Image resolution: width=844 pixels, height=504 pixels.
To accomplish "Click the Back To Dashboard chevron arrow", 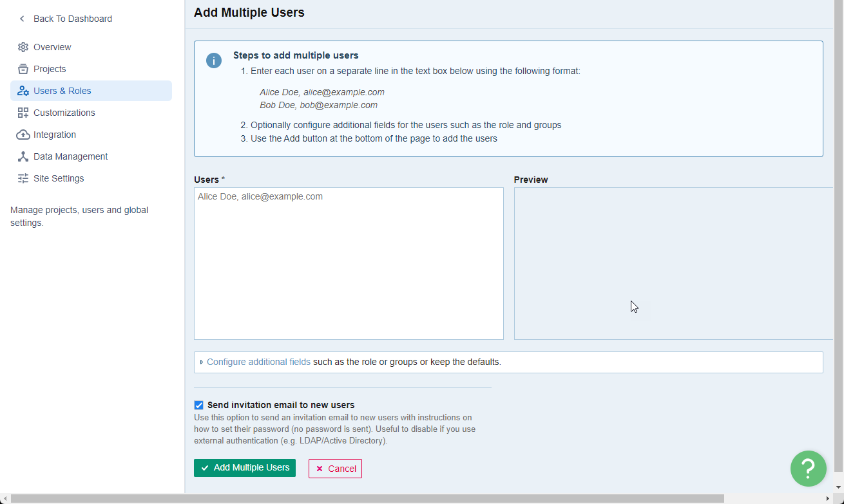I will (x=22, y=19).
